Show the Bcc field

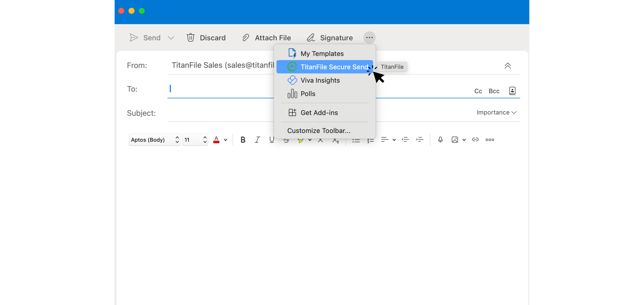click(494, 91)
